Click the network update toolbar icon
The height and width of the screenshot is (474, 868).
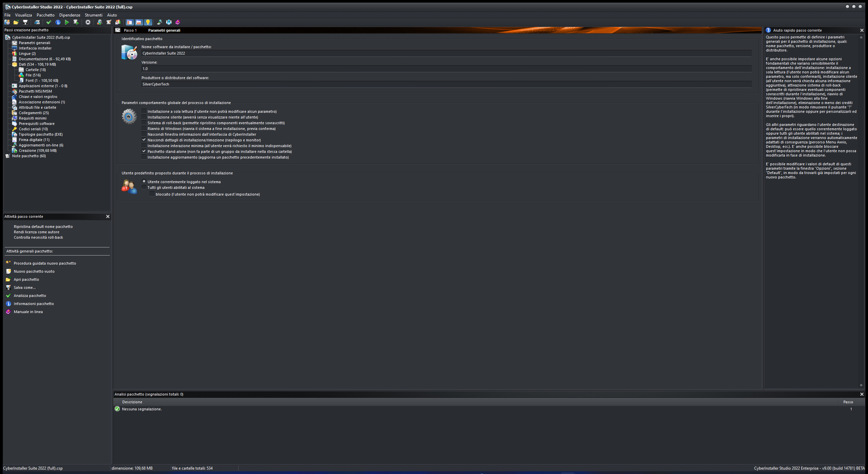[x=160, y=22]
